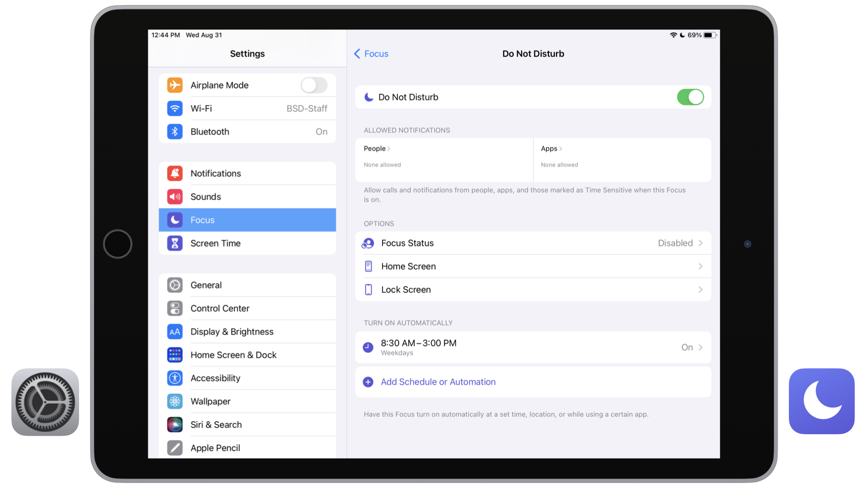The image size is (868, 488).
Task: Turn off the Do Not Disturb switch
Action: 690,97
